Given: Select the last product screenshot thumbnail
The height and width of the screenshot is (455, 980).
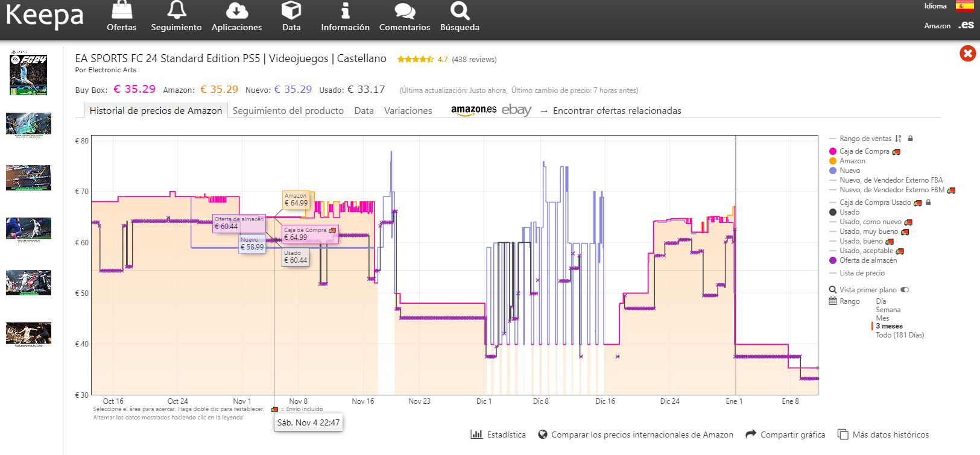Looking at the screenshot, I should [28, 335].
